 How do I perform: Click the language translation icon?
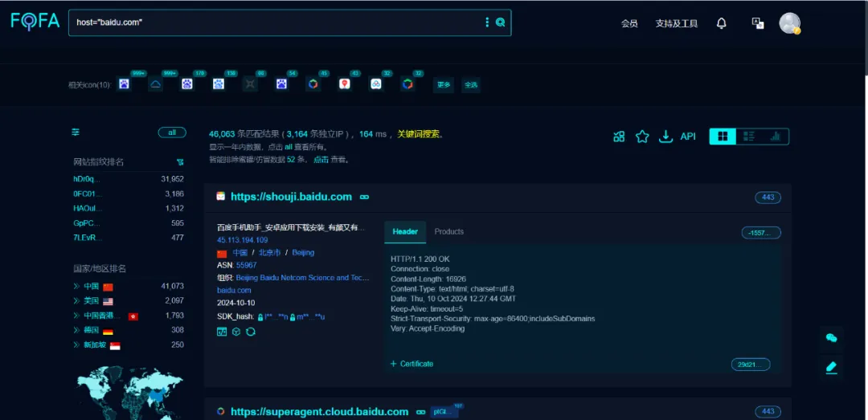tap(757, 23)
